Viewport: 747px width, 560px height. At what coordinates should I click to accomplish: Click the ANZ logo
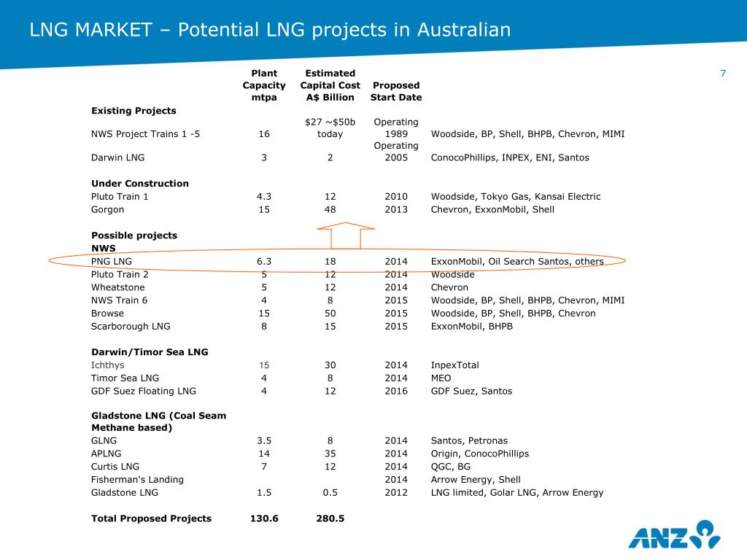tap(674, 534)
